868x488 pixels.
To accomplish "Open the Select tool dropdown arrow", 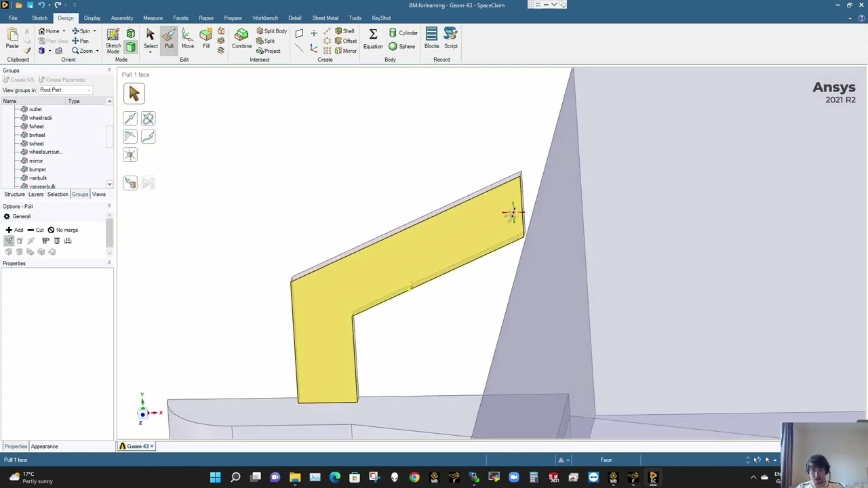I will [151, 52].
